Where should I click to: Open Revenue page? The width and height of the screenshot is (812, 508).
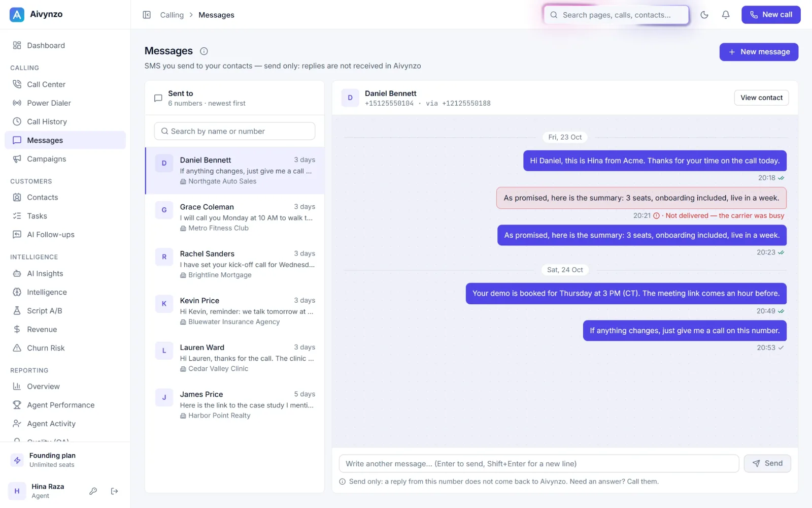[65, 329]
